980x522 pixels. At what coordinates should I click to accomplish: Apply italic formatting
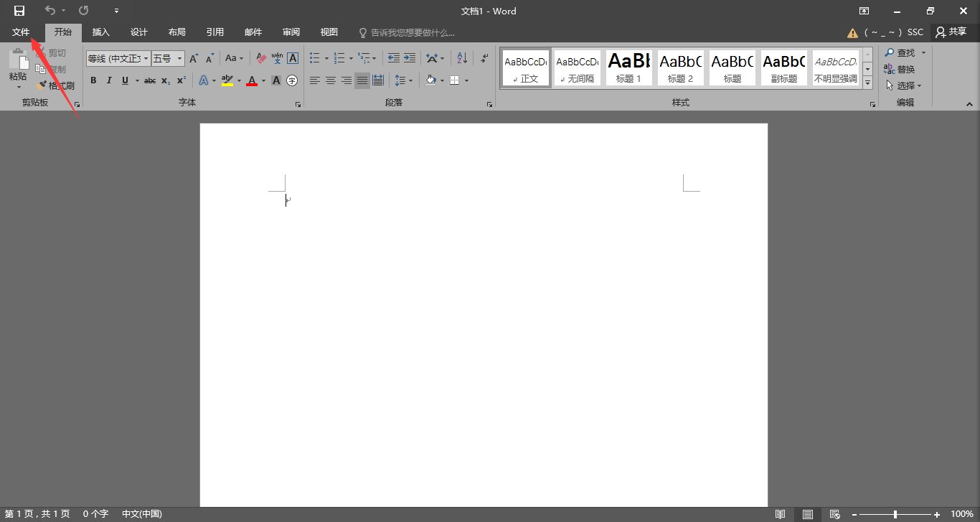108,80
